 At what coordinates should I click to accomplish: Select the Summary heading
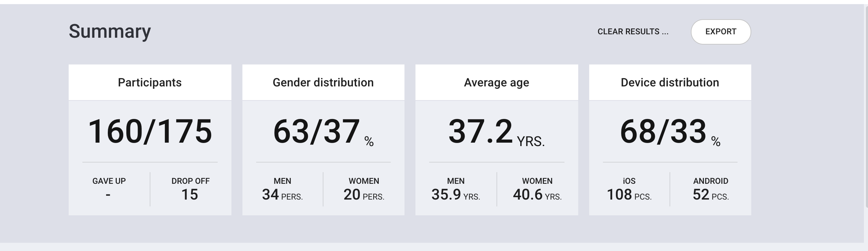point(110,31)
